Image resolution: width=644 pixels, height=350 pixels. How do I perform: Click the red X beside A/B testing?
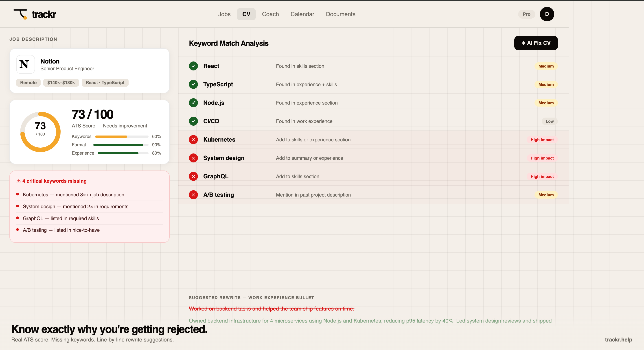(x=193, y=195)
